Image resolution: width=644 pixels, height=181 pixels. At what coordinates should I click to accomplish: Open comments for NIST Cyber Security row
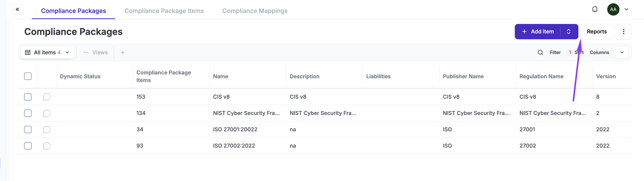(47, 113)
